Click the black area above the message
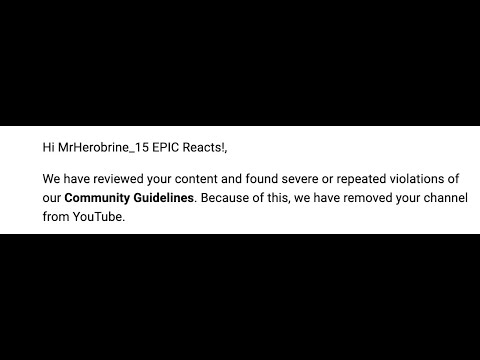The height and width of the screenshot is (360, 480). 240,63
